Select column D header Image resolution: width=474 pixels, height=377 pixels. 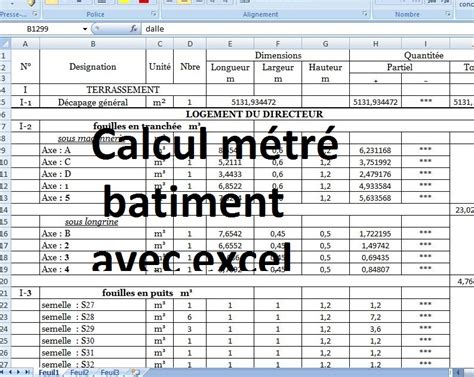coord(190,44)
